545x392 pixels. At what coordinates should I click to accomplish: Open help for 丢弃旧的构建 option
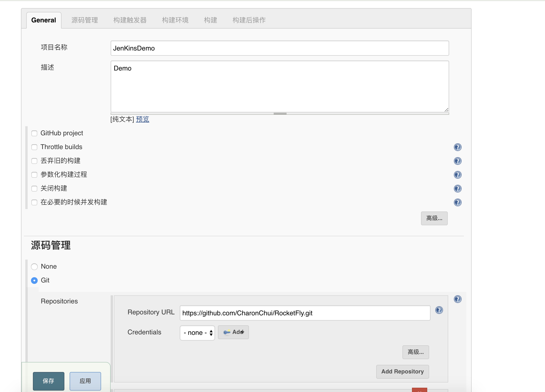(x=457, y=161)
